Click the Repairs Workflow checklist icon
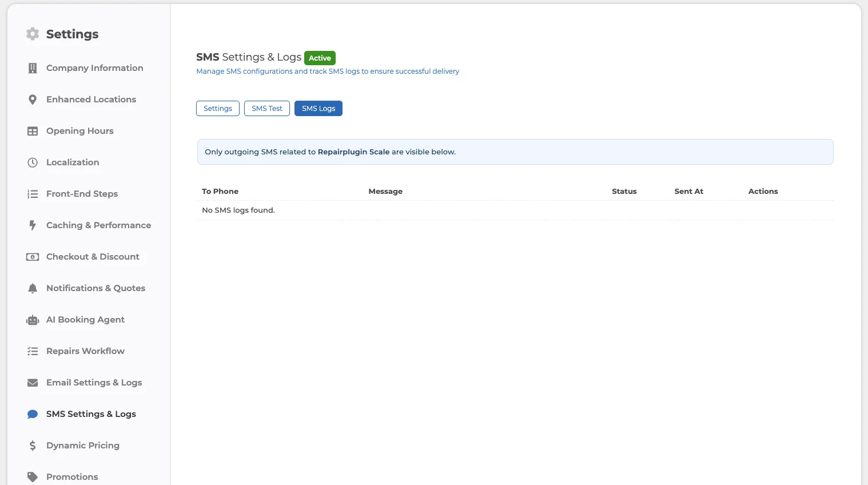The width and height of the screenshot is (868, 485). pos(33,351)
